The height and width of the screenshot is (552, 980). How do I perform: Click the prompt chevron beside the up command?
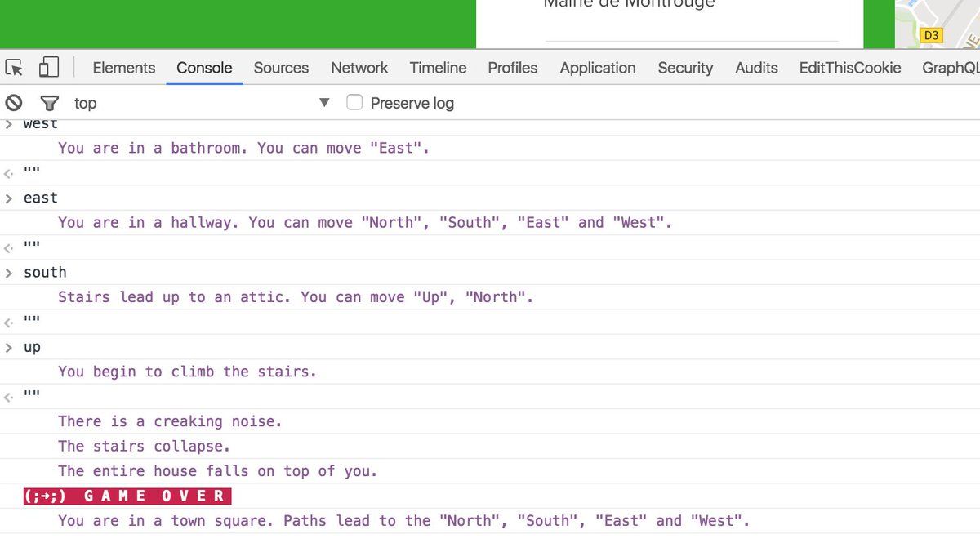9,348
